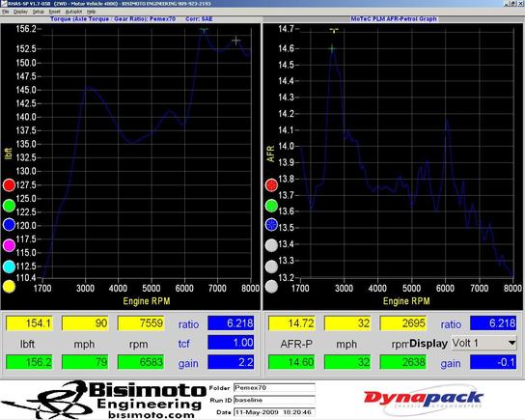Select the yellow run circle on torque graph

point(9,287)
